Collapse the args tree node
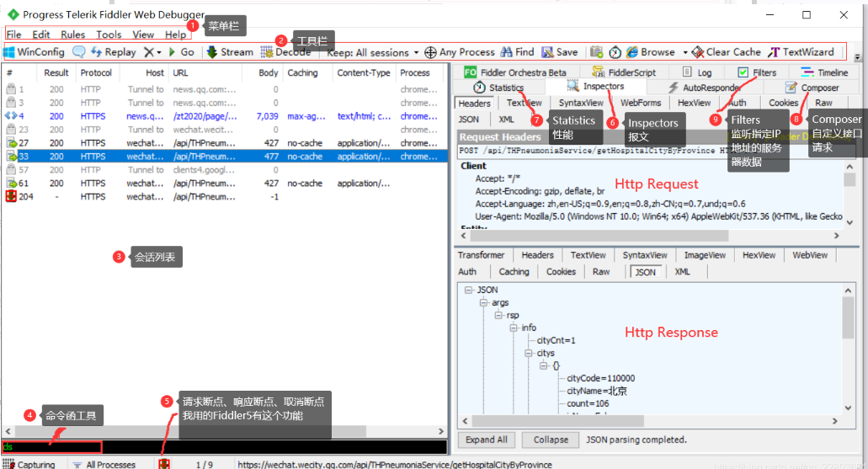This screenshot has width=868, height=469. click(x=483, y=303)
